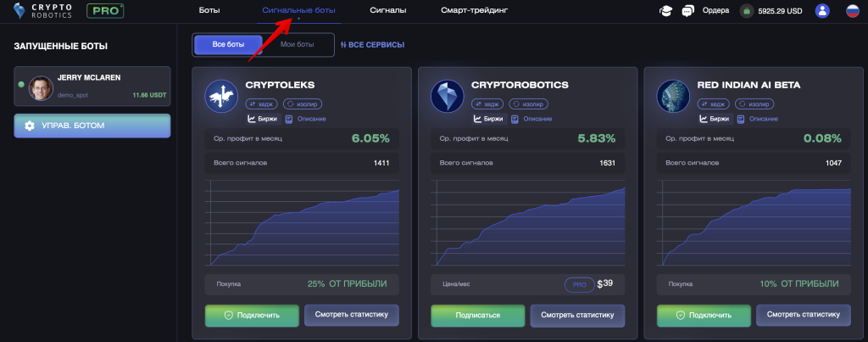The height and width of the screenshot is (342, 868).
Task: Click the green status dot by Jerry McLaren
Action: pos(21,85)
